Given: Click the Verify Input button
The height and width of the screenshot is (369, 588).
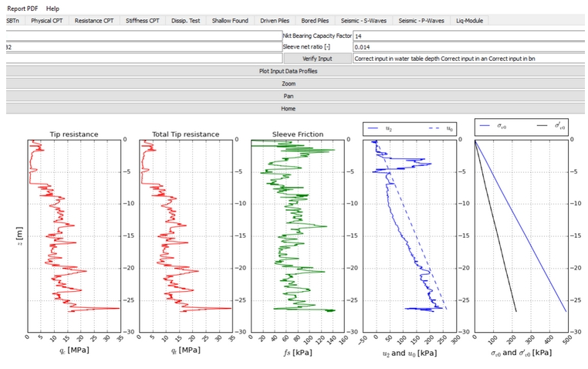Looking at the screenshot, I should 317,59.
